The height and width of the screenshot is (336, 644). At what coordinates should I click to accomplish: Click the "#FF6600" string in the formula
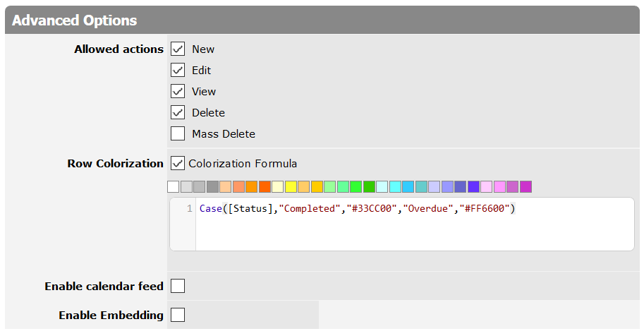coord(485,208)
